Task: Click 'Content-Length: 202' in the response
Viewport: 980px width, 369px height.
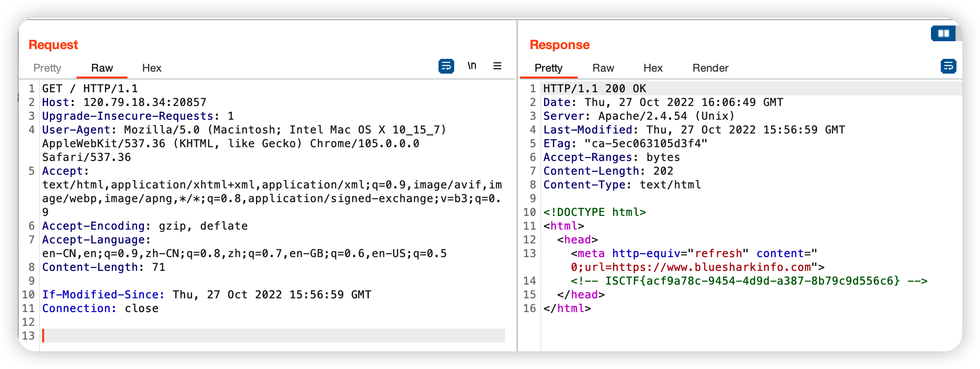Action: point(608,171)
